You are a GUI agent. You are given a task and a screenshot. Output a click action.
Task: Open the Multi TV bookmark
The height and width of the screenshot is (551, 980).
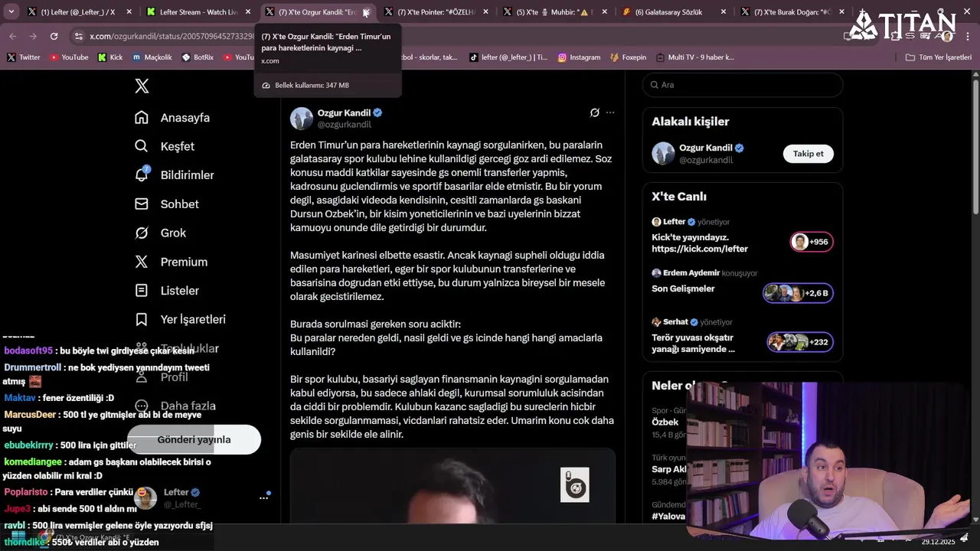[x=694, y=57]
